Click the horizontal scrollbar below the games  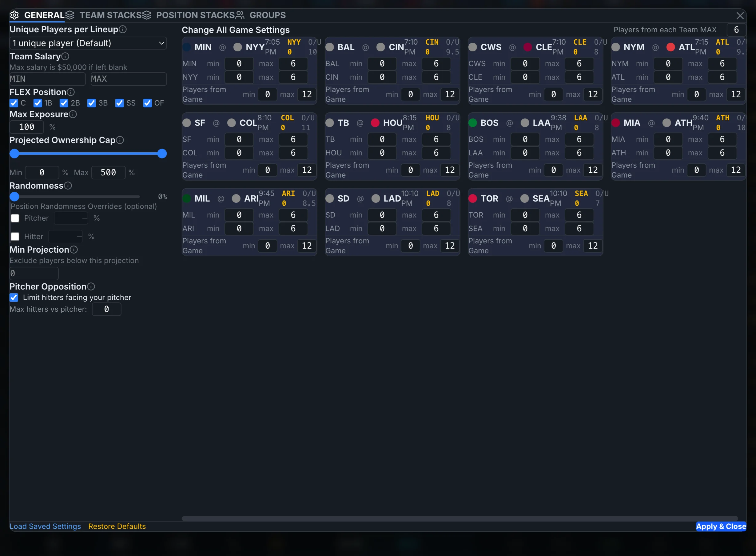point(460,519)
